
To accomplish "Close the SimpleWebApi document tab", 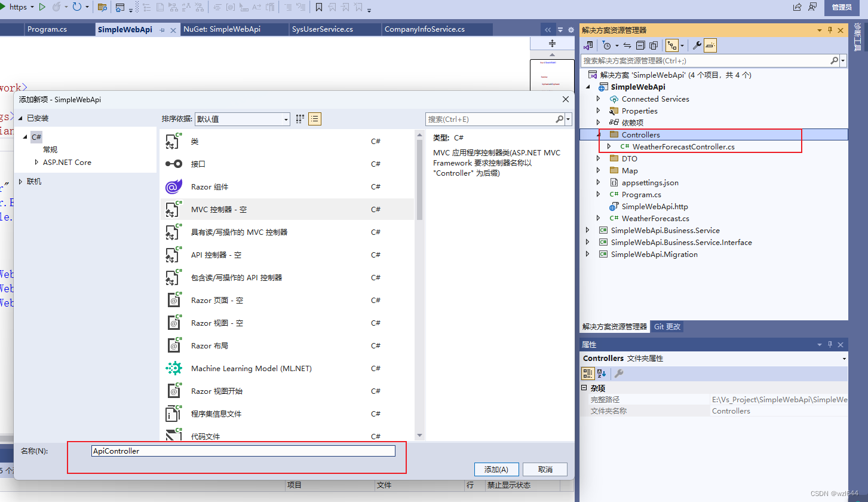I will point(174,30).
